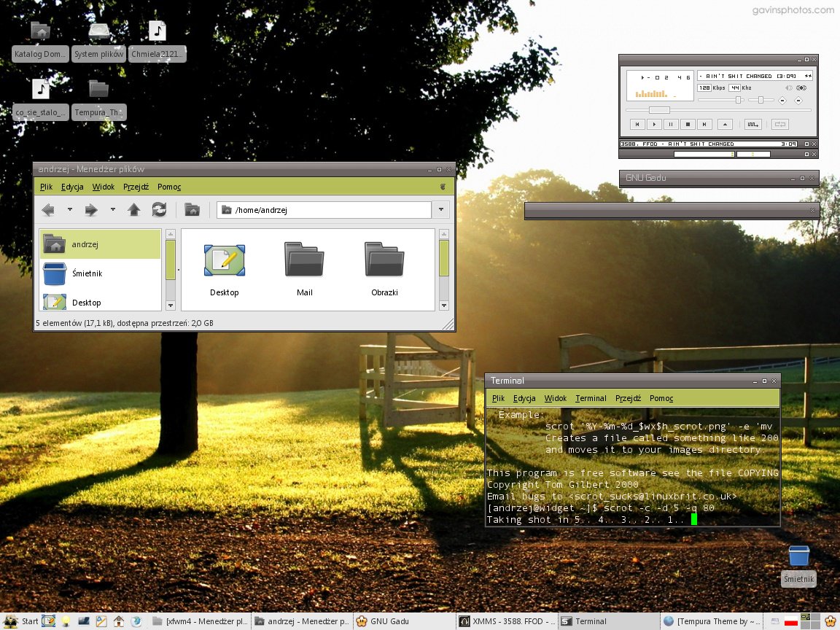Viewport: 840px width, 630px height.
Task: Switch to XMMS - 3588. FFOD taskbar entry
Action: click(507, 621)
